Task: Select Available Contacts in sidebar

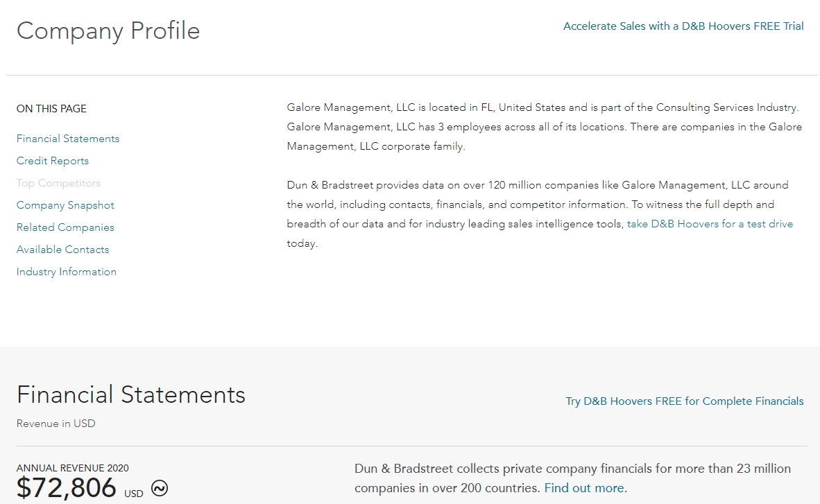Action: coord(62,250)
